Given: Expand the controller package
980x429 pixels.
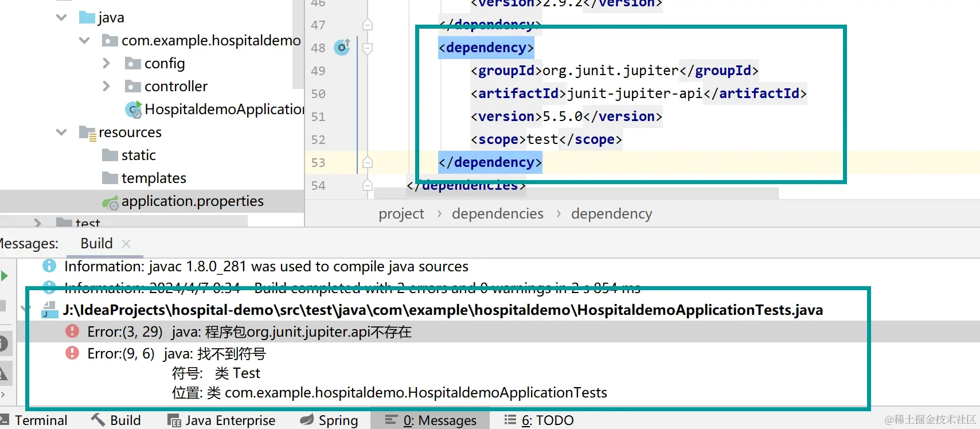Looking at the screenshot, I should tap(106, 86).
